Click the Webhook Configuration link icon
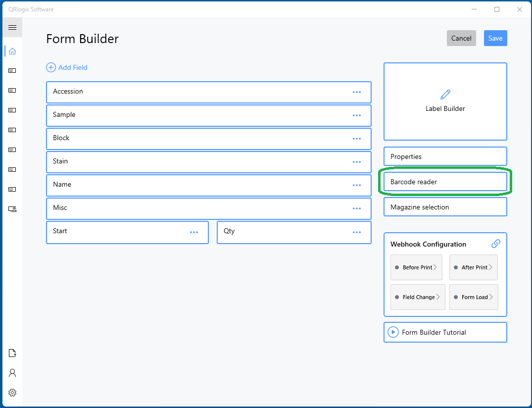 tap(495, 244)
